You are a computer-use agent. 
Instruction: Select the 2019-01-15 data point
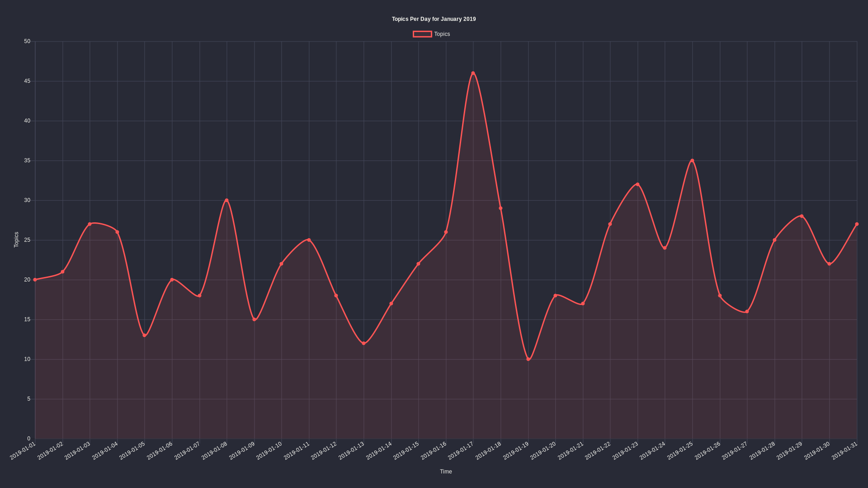(x=419, y=264)
